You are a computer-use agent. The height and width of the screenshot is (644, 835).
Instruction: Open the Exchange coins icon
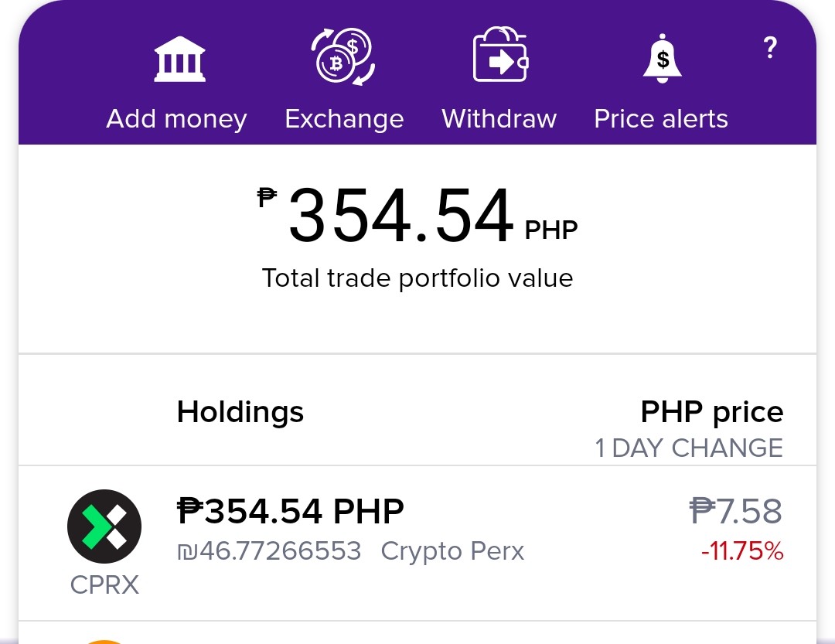tap(343, 56)
